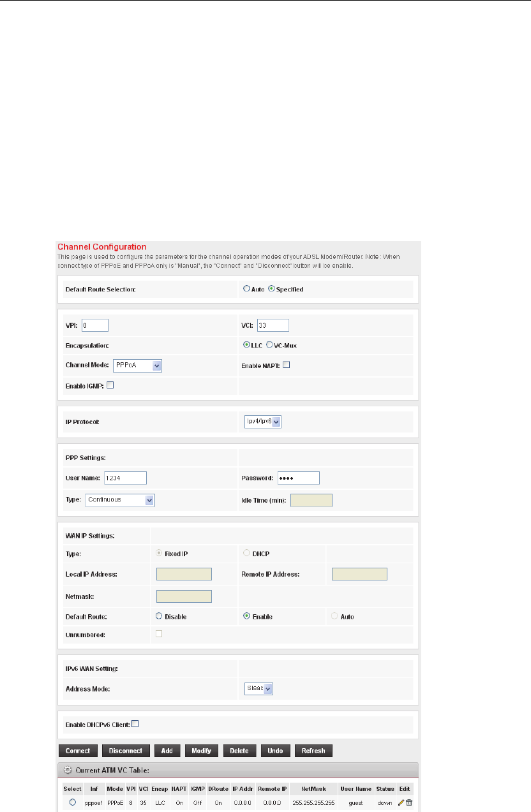Select the pppoe1 row radio button
This screenshot has height=812, width=531.
[72, 802]
